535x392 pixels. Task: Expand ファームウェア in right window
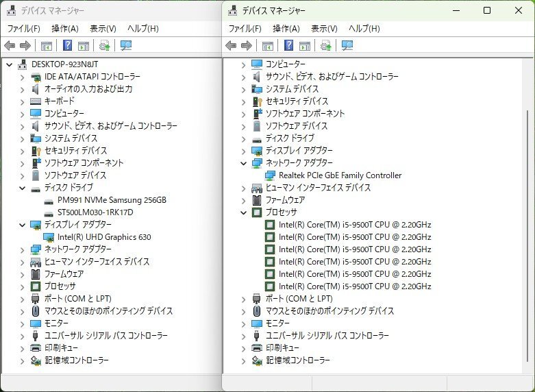tap(244, 201)
